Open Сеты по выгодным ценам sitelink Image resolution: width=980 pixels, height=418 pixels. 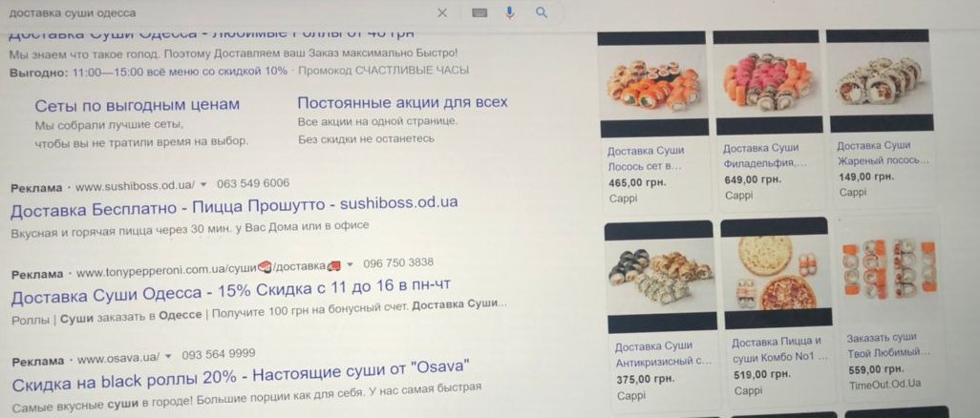tap(138, 104)
